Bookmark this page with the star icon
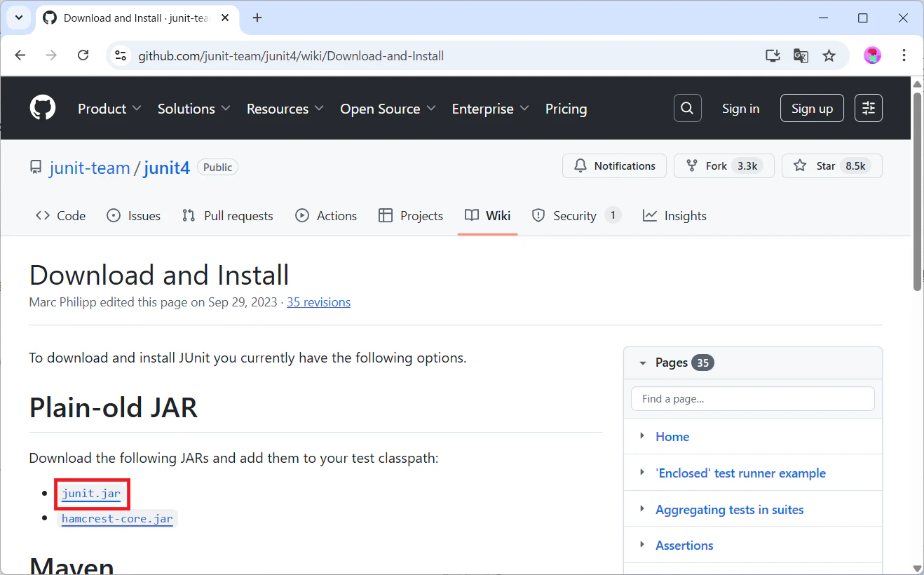Screen dimensions: 924x575 click(x=829, y=55)
